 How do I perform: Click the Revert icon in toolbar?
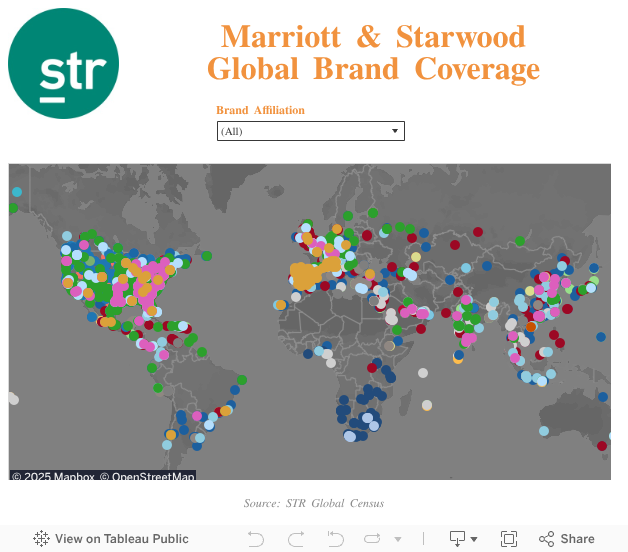click(x=336, y=539)
